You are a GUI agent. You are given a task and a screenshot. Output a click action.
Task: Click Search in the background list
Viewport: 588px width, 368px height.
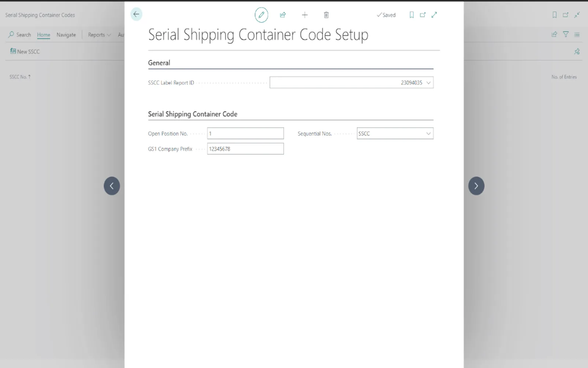coord(19,35)
